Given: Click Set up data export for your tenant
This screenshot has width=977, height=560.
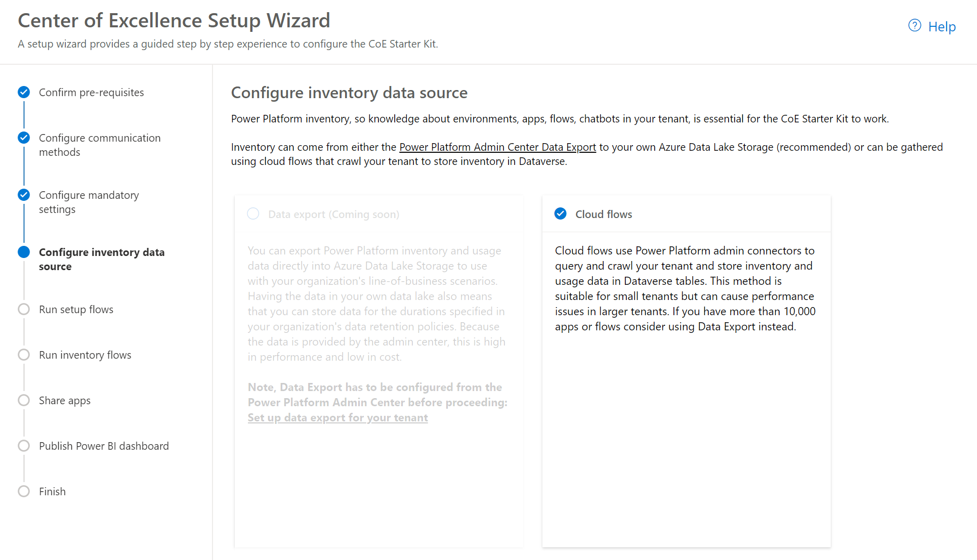Looking at the screenshot, I should [337, 417].
